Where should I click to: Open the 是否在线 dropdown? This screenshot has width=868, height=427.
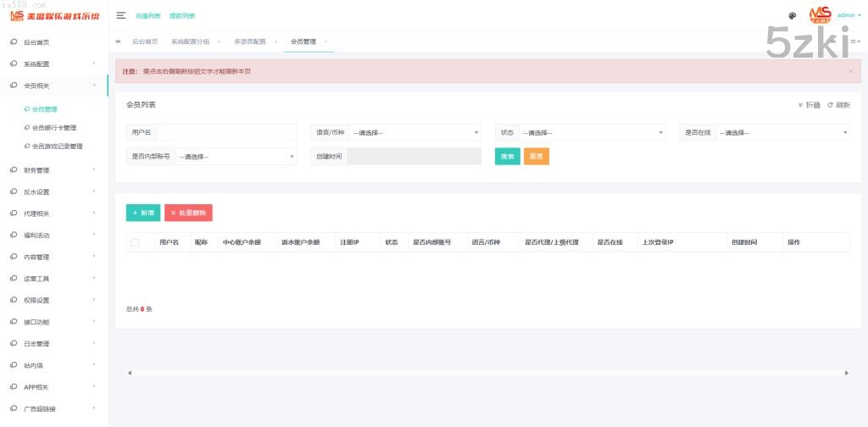click(x=782, y=133)
